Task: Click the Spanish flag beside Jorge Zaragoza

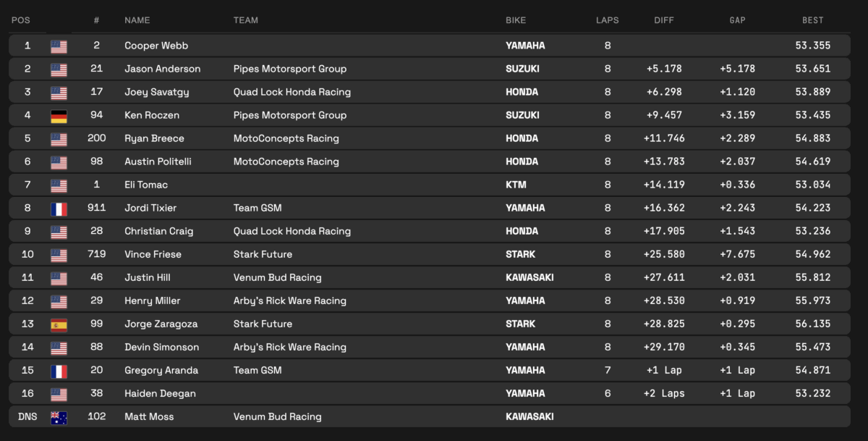Action: [59, 324]
